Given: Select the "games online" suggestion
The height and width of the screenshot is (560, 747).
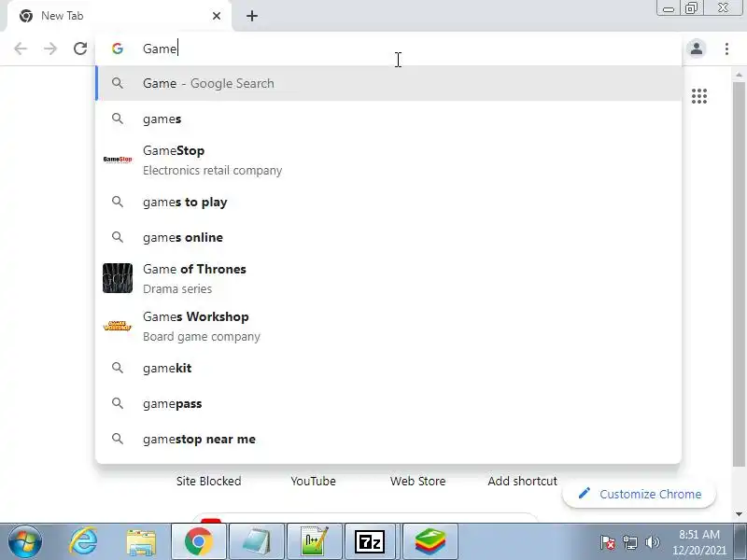Looking at the screenshot, I should coord(388,237).
